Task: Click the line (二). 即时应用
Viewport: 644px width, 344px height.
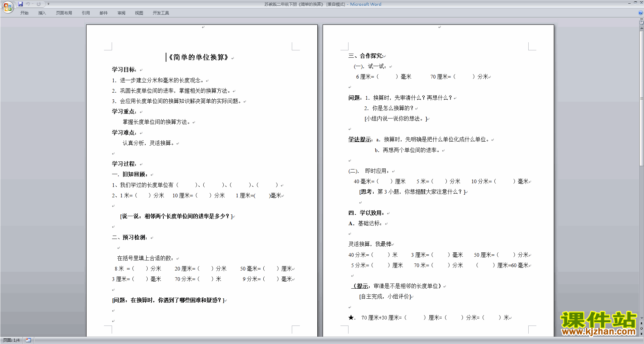Action: [369, 171]
